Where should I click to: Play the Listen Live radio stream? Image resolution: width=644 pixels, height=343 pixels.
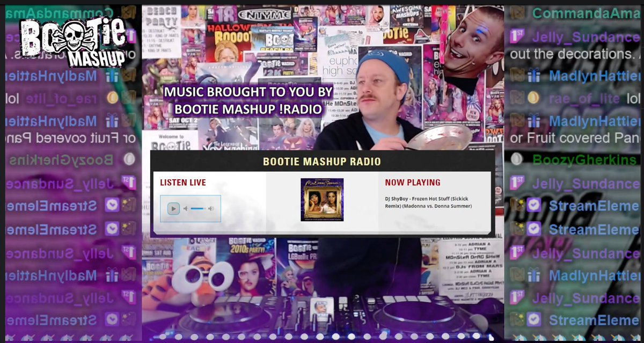[174, 208]
